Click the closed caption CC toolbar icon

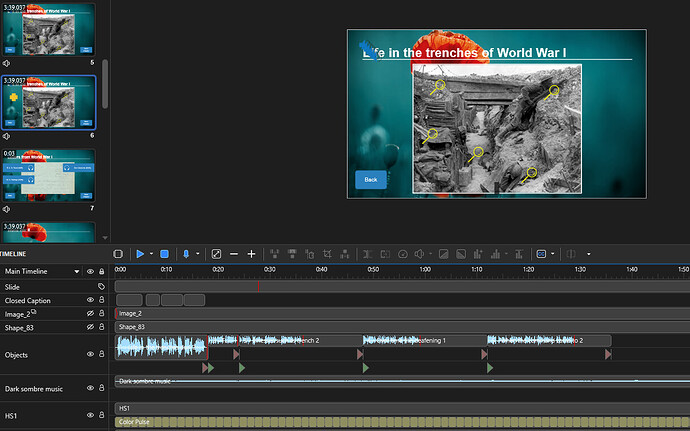click(x=542, y=254)
